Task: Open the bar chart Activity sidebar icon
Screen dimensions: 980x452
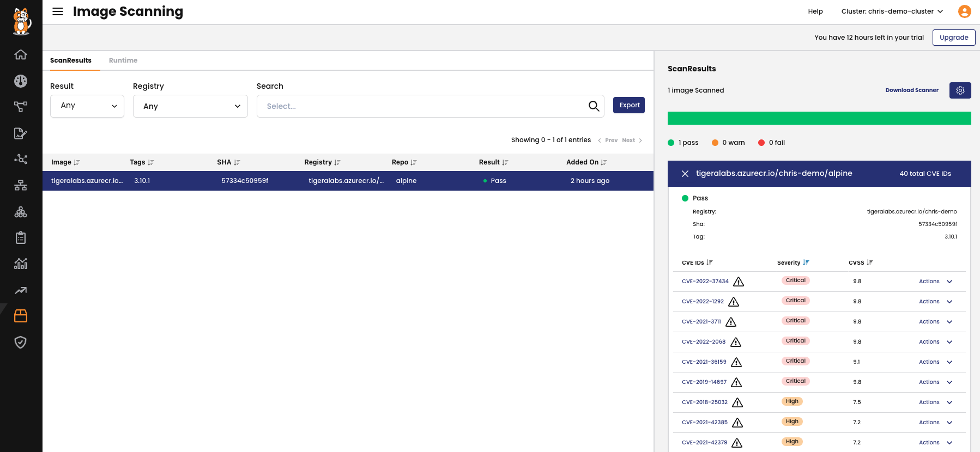Action: tap(21, 264)
